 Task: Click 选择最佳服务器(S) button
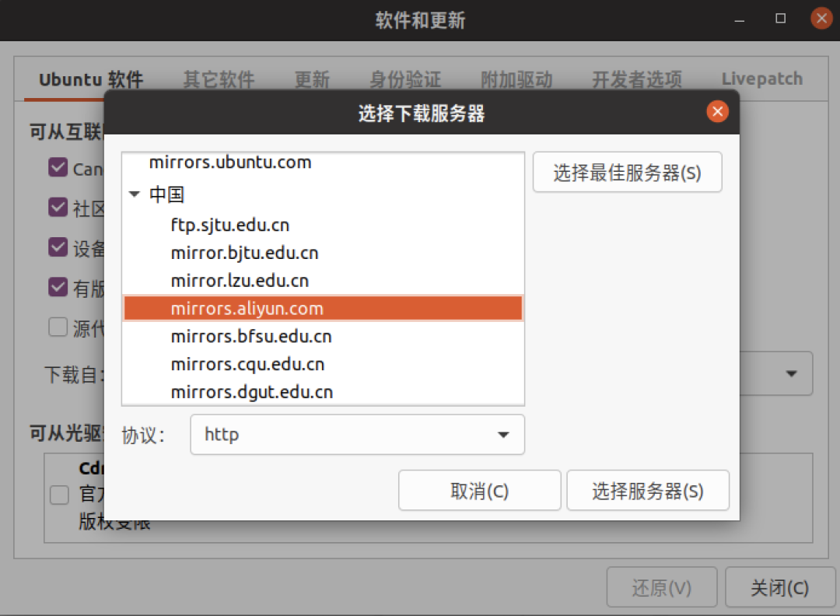click(x=628, y=173)
